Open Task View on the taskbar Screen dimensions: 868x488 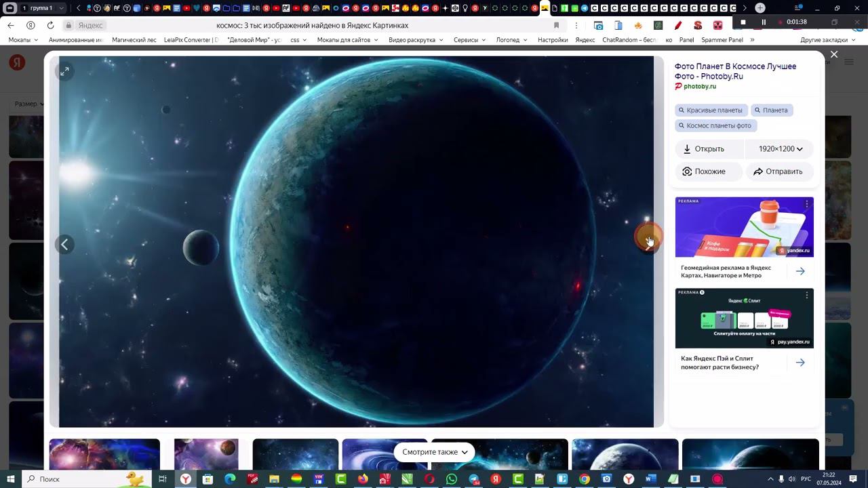coord(163,479)
